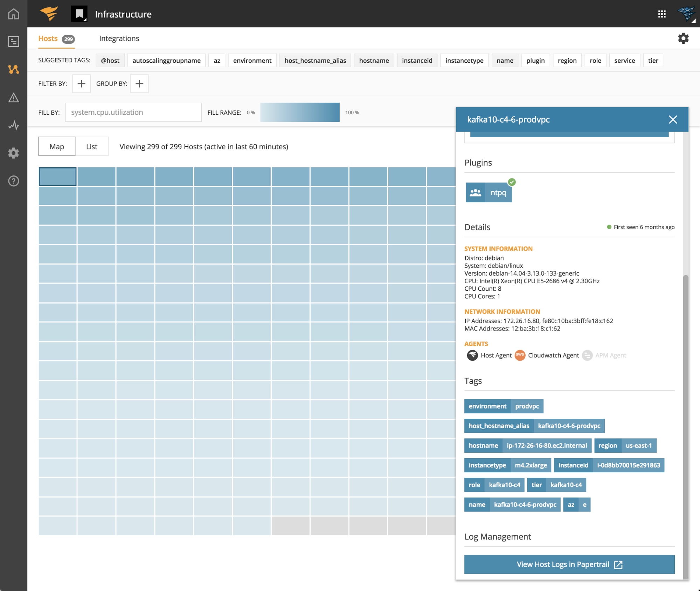Click the system.cpu.utilization input field
The image size is (700, 591).
(x=132, y=111)
